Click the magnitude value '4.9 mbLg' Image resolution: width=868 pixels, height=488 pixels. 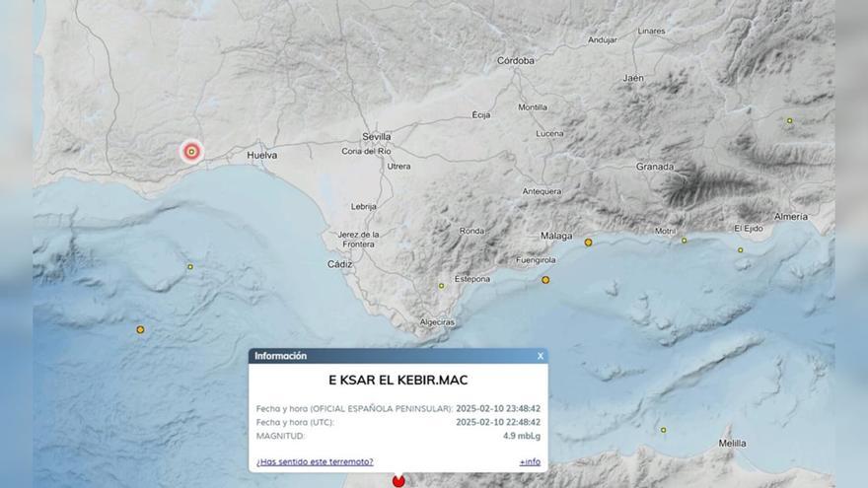pyautogui.click(x=522, y=436)
